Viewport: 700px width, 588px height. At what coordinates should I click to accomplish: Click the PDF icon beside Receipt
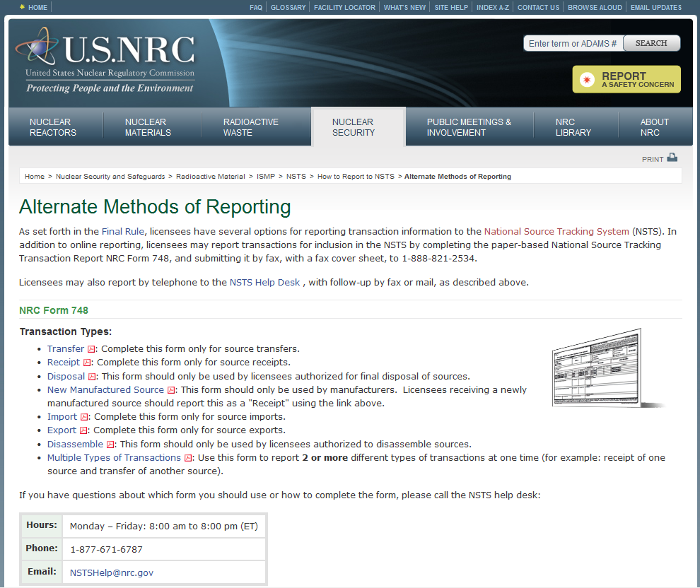point(87,363)
